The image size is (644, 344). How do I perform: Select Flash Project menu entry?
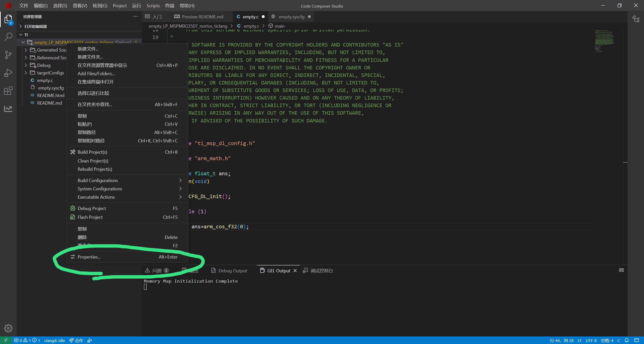tap(90, 217)
